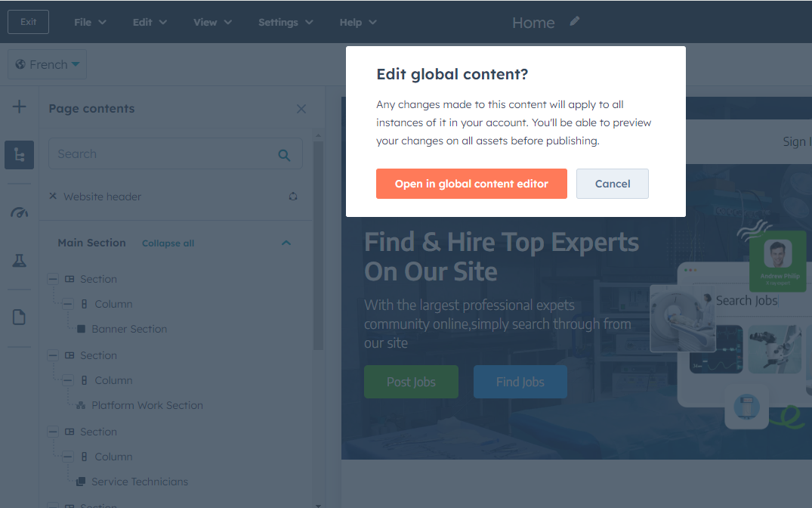This screenshot has height=508, width=812.
Task: Click the Andrew Philip profile card
Action: 777,261
